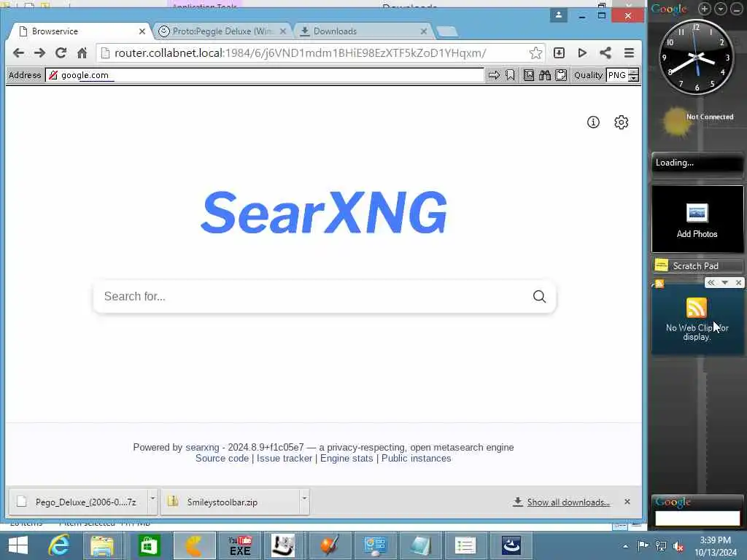Image resolution: width=747 pixels, height=560 pixels.
Task: Open a new browser tab
Action: pos(446,31)
